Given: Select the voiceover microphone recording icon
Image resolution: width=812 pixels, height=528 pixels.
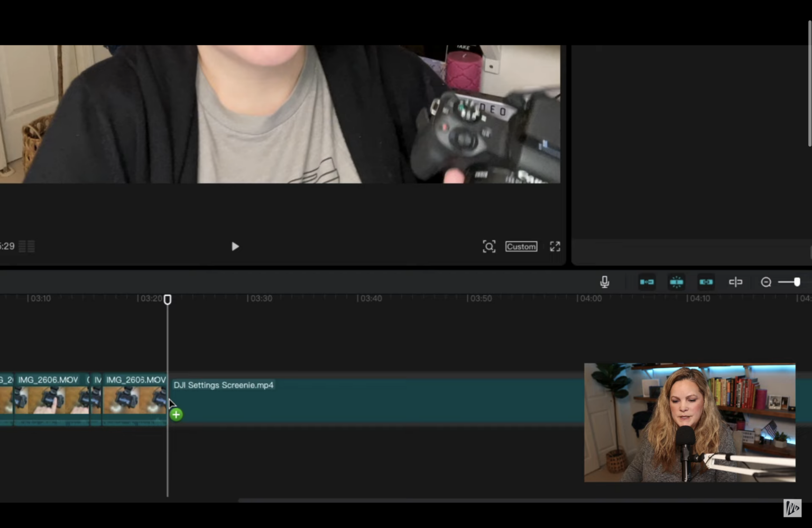Looking at the screenshot, I should pos(604,282).
